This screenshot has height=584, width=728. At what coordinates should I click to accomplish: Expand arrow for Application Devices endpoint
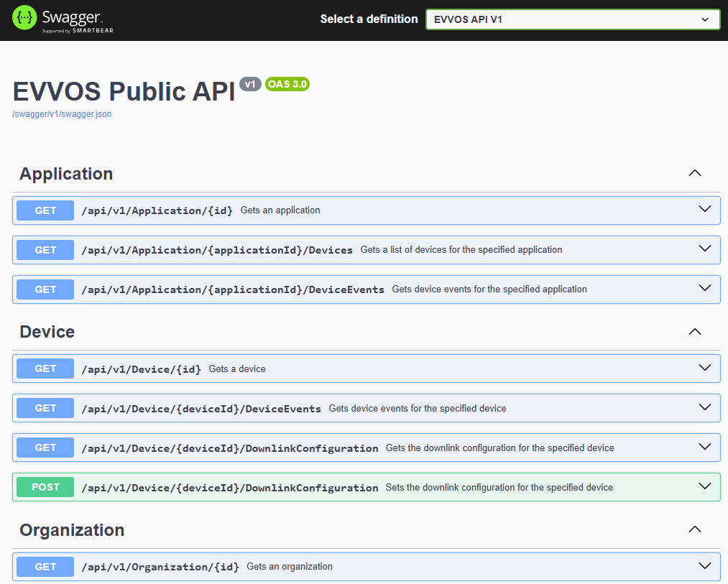tap(705, 249)
